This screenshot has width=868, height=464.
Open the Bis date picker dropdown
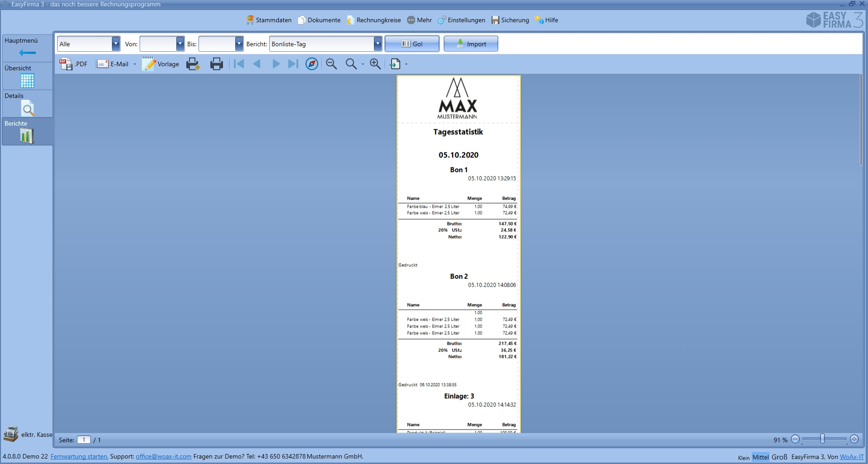[239, 44]
